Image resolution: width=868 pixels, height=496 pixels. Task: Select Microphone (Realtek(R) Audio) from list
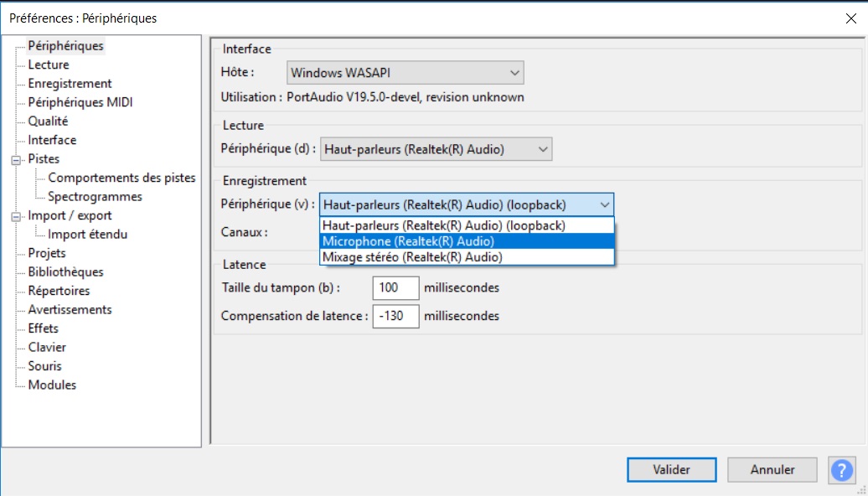point(467,241)
